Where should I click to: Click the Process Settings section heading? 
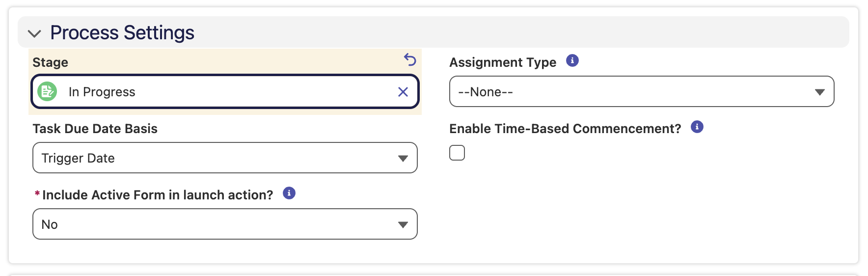(122, 33)
